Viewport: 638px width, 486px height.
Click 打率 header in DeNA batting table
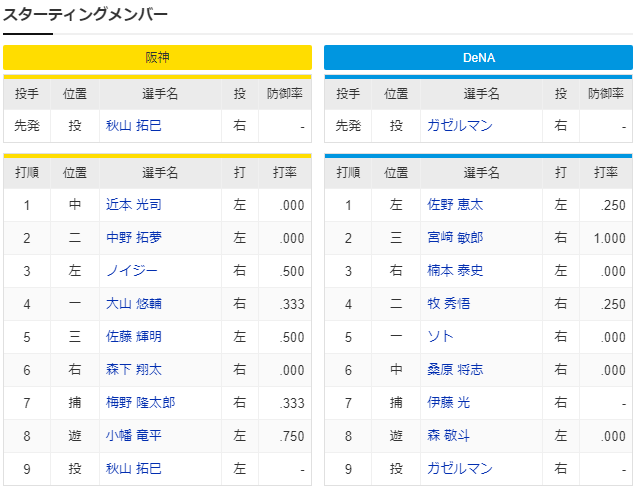click(606, 173)
